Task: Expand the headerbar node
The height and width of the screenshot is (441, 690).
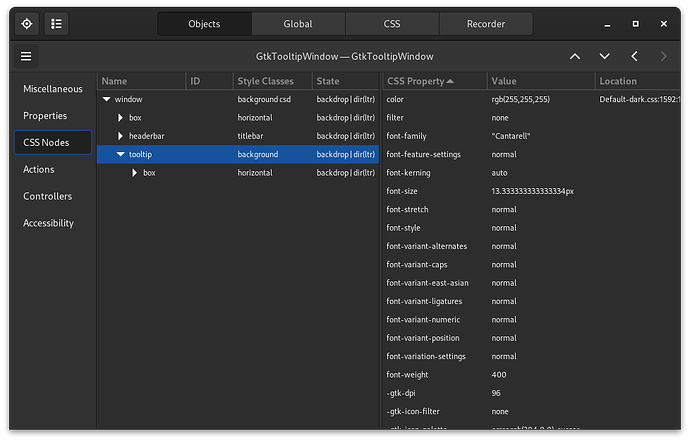Action: coord(120,136)
